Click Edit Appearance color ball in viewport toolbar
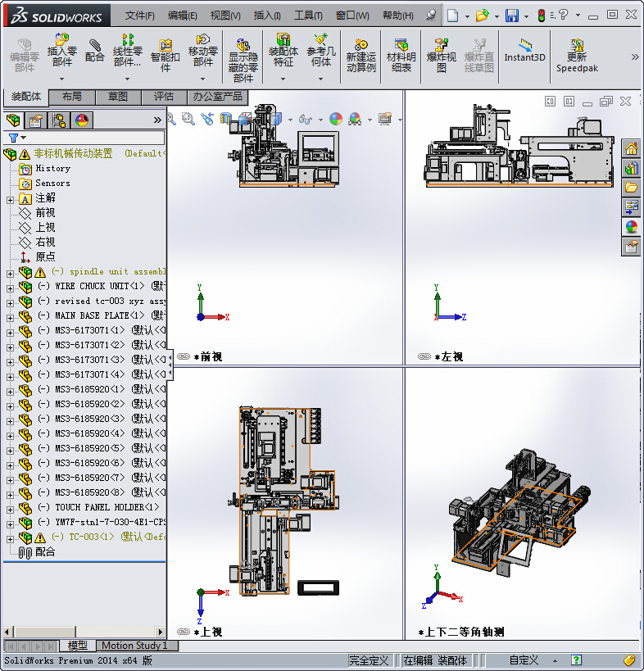The width and height of the screenshot is (644, 671). [336, 119]
